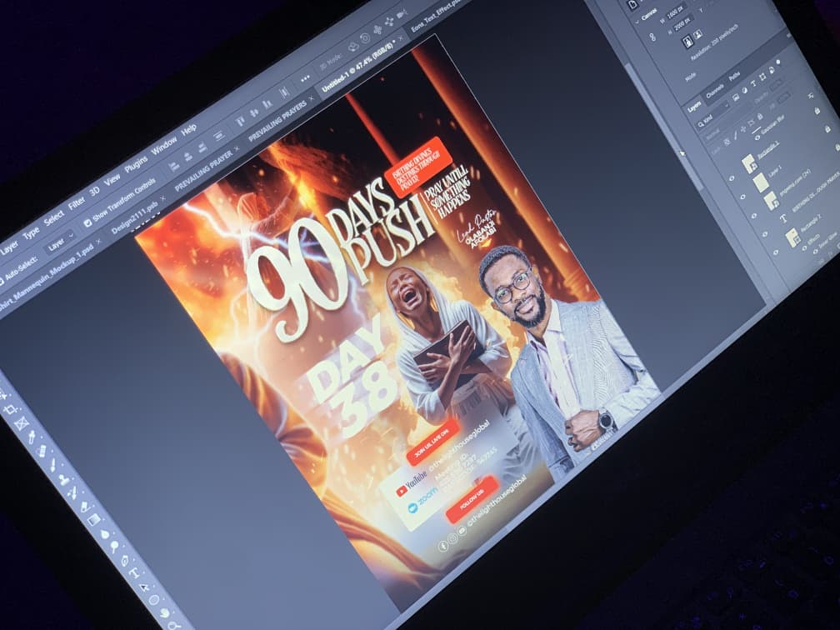Select the Frame tool
The width and height of the screenshot is (840, 630).
pyautogui.click(x=22, y=423)
